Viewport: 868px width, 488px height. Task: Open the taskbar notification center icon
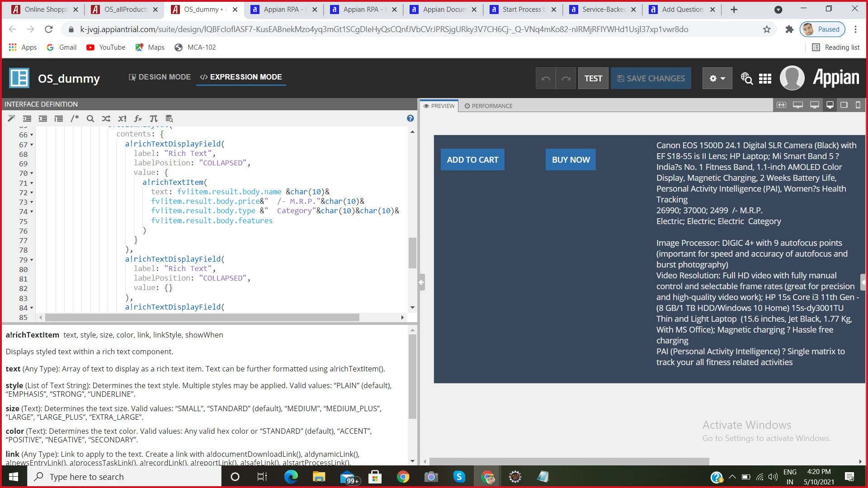click(x=849, y=477)
